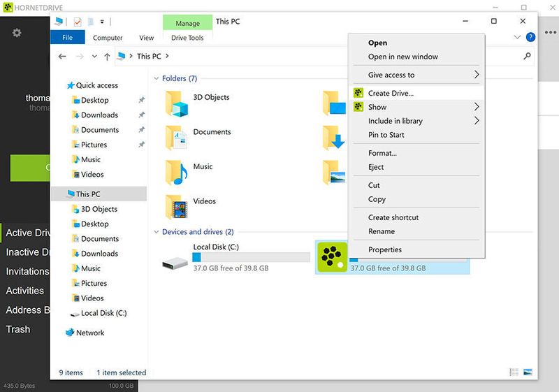Image resolution: width=559 pixels, height=392 pixels.
Task: Unpin Downloads from Quick access
Action: [x=142, y=115]
